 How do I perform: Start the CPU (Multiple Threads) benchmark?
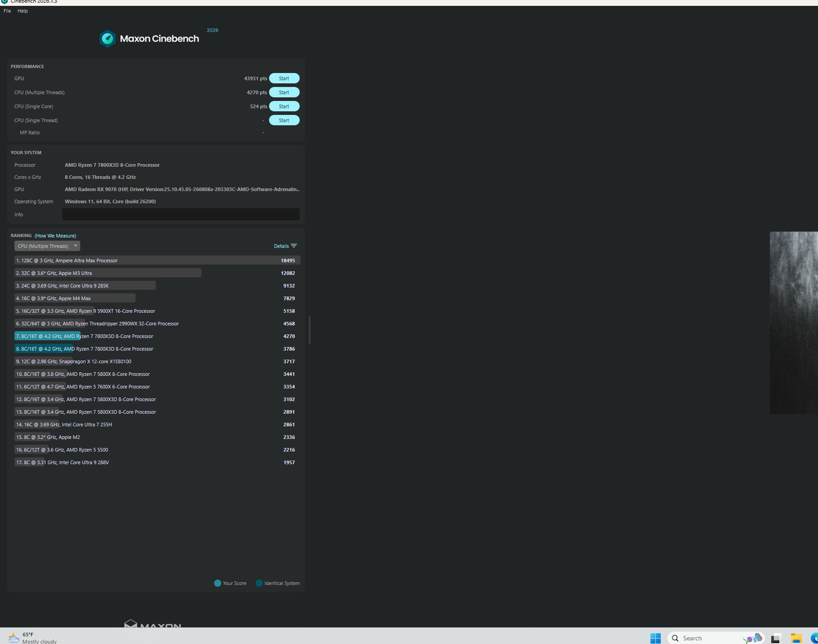coord(284,92)
